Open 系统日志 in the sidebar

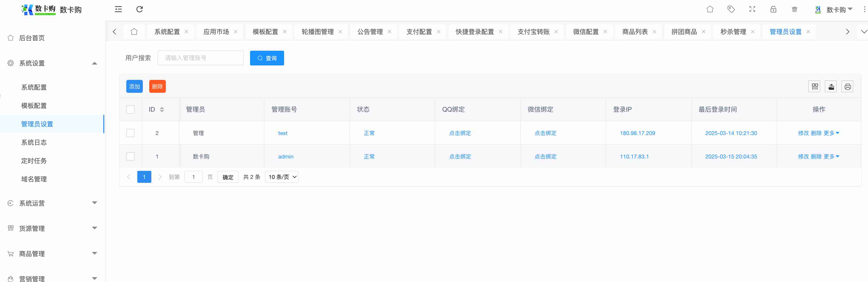click(x=34, y=143)
